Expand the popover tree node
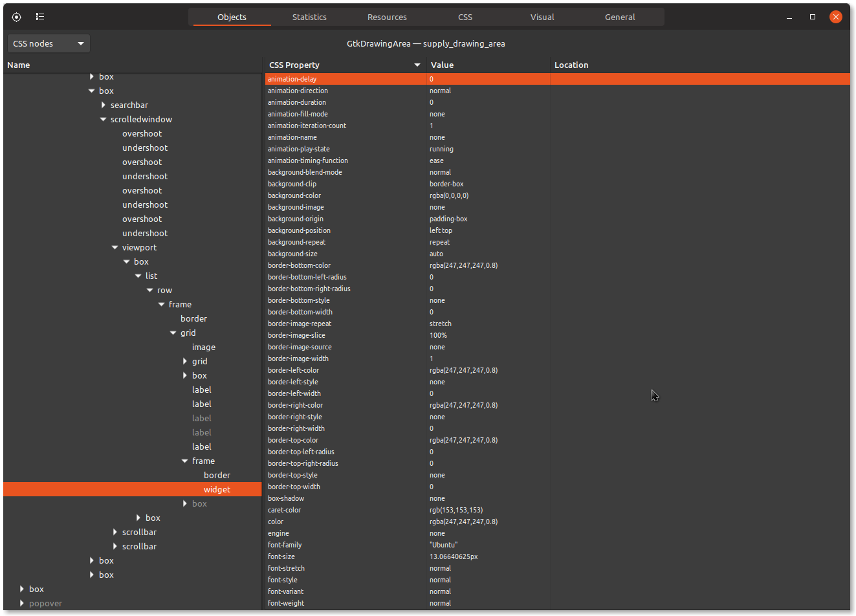Viewport: 856px width, 616px height. point(21,603)
